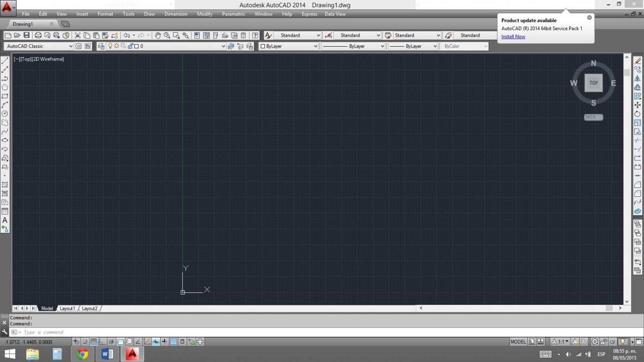Toggle Polar Tracking in status bar
Image resolution: width=644 pixels, height=362 pixels.
coord(112,342)
